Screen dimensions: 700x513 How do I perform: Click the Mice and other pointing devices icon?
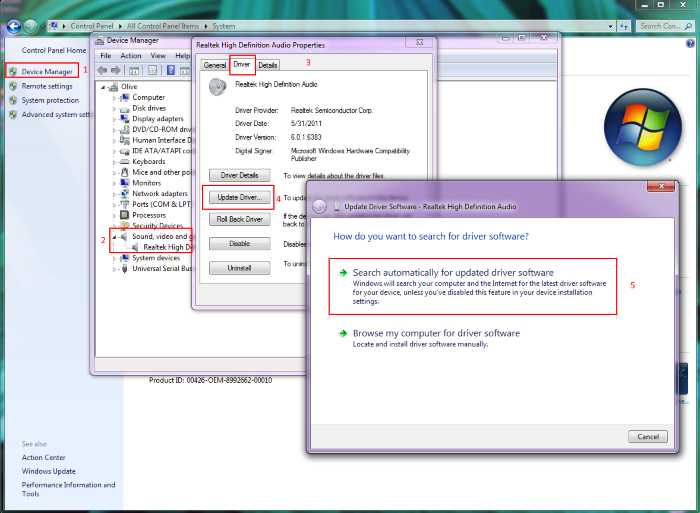[125, 172]
